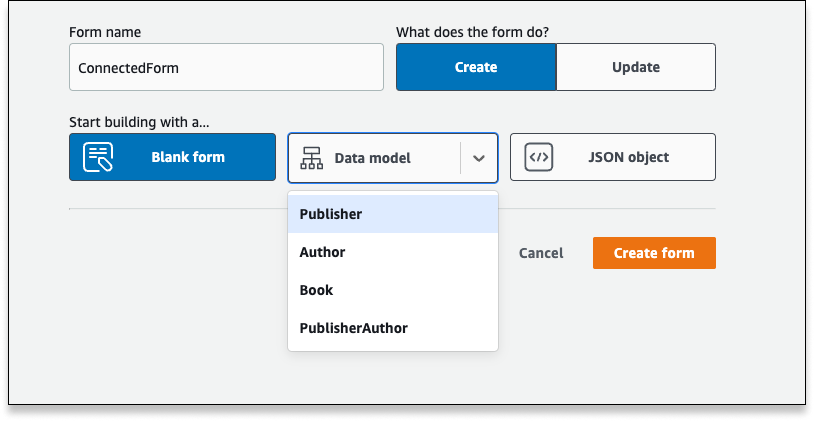Click the Cancel link

541,253
